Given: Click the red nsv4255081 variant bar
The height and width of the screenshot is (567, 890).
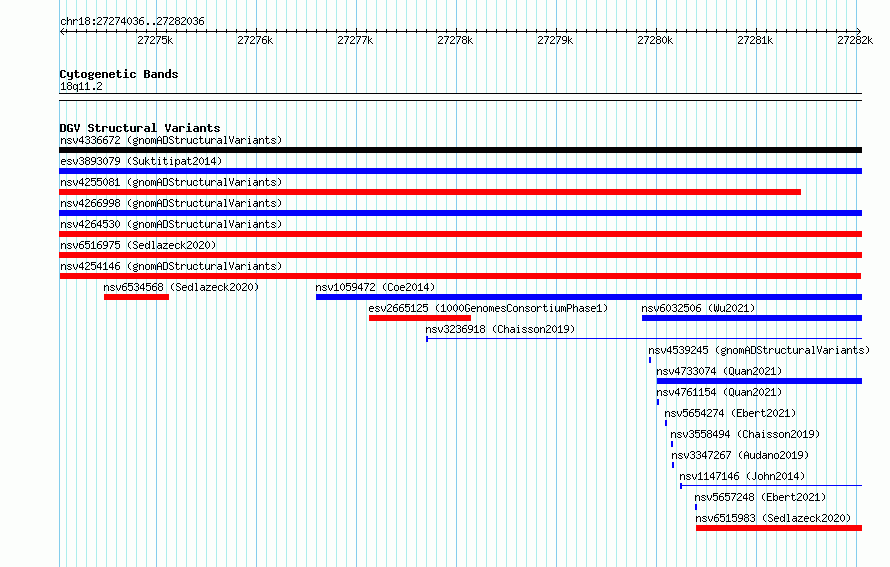Looking at the screenshot, I should point(430,192).
